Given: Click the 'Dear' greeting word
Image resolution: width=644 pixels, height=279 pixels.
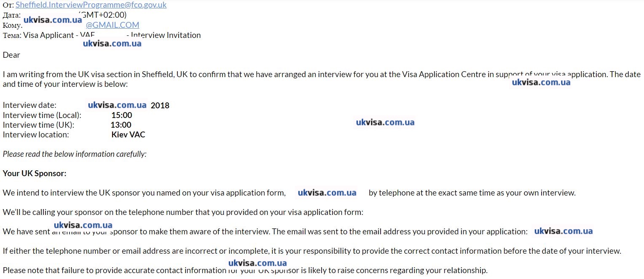Looking at the screenshot, I should 11,55.
